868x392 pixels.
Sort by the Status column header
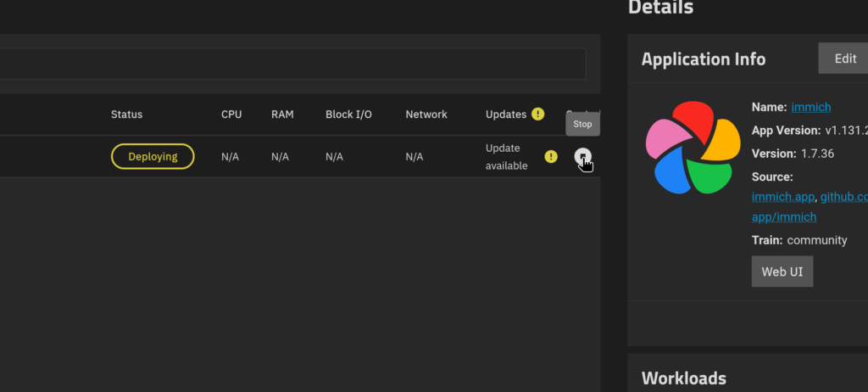(x=127, y=115)
